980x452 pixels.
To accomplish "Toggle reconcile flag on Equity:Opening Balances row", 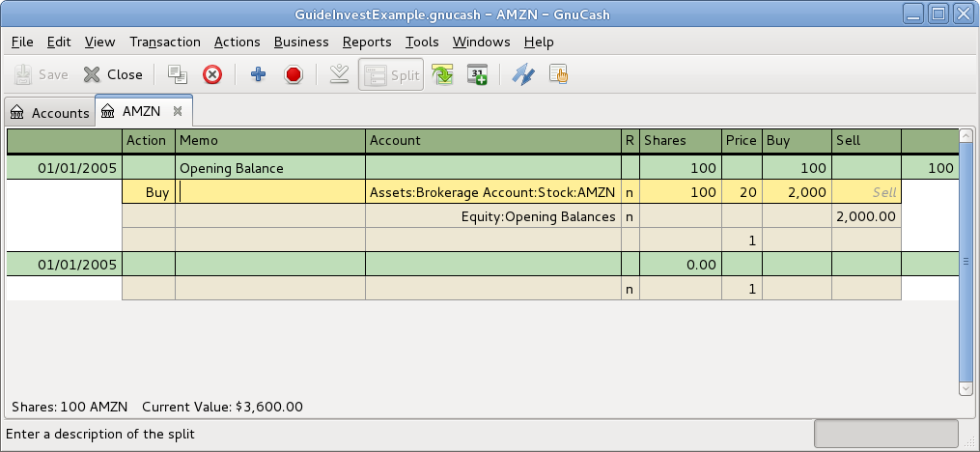I will (630, 216).
